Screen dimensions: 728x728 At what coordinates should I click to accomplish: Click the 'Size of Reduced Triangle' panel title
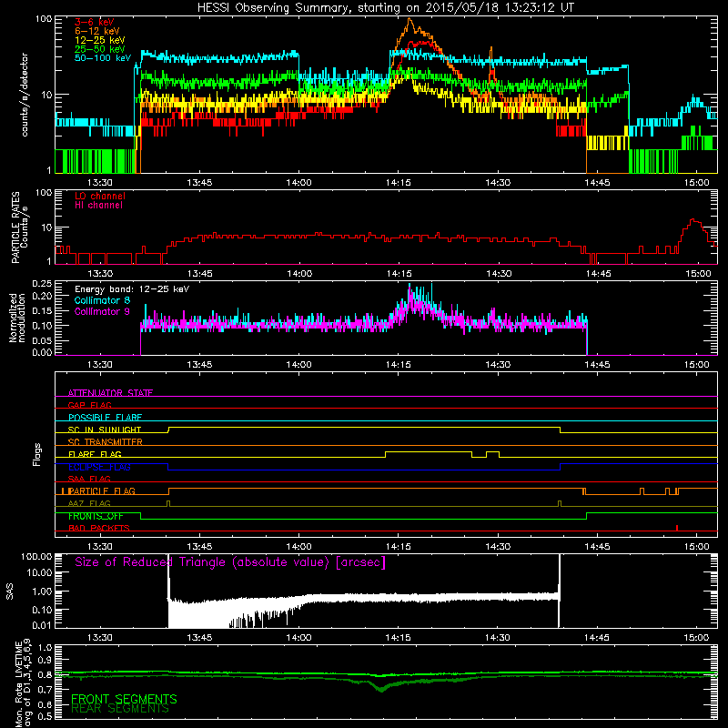230,562
